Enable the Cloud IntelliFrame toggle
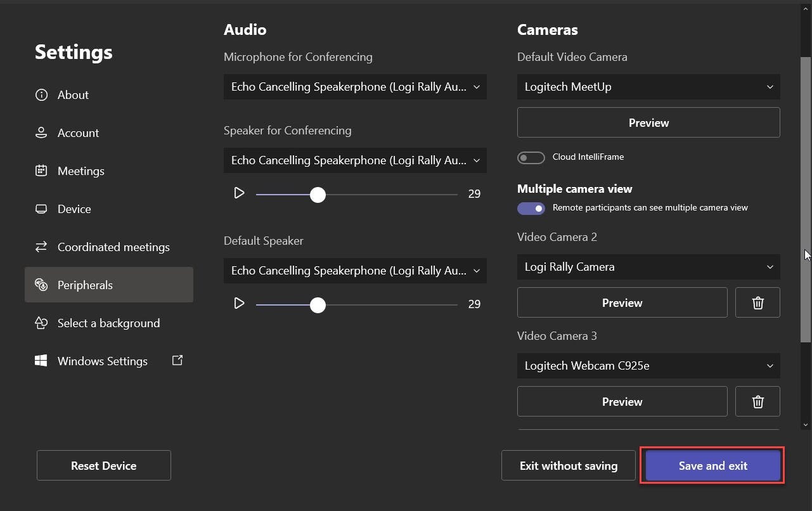The height and width of the screenshot is (511, 812). tap(531, 157)
